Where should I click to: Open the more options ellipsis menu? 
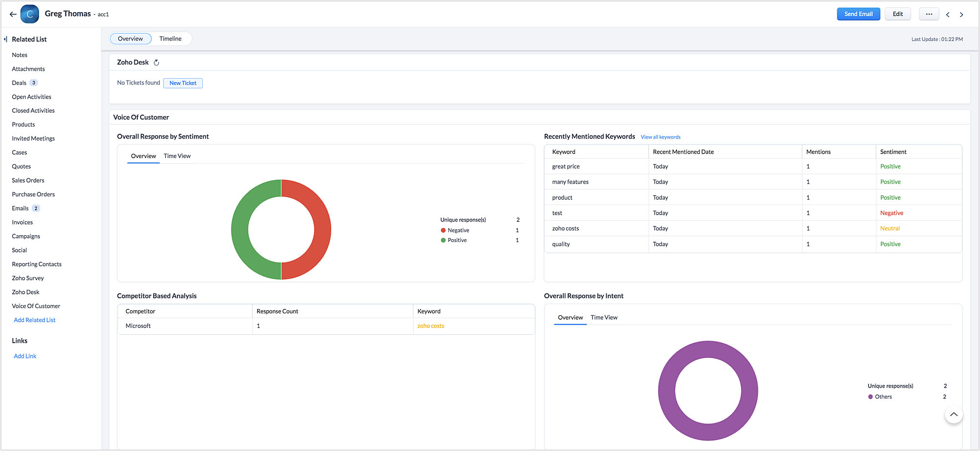coord(929,14)
